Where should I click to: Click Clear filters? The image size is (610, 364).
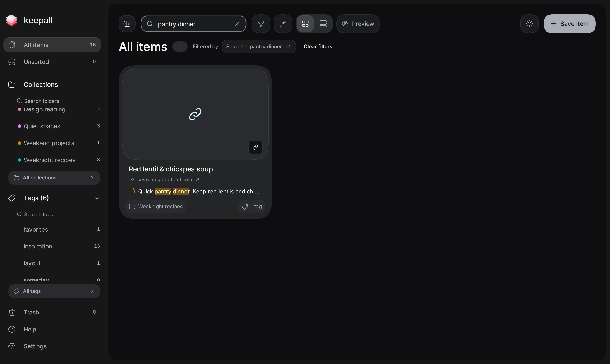[x=318, y=47]
